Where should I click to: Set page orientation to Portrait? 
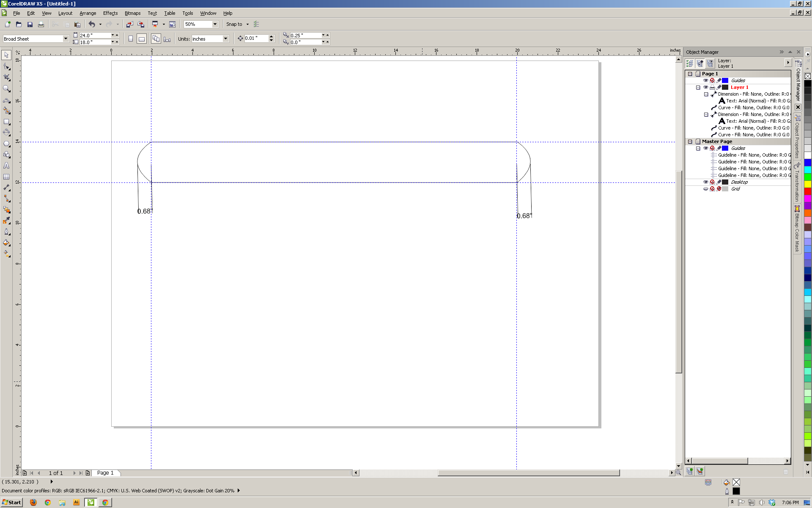[x=131, y=39]
